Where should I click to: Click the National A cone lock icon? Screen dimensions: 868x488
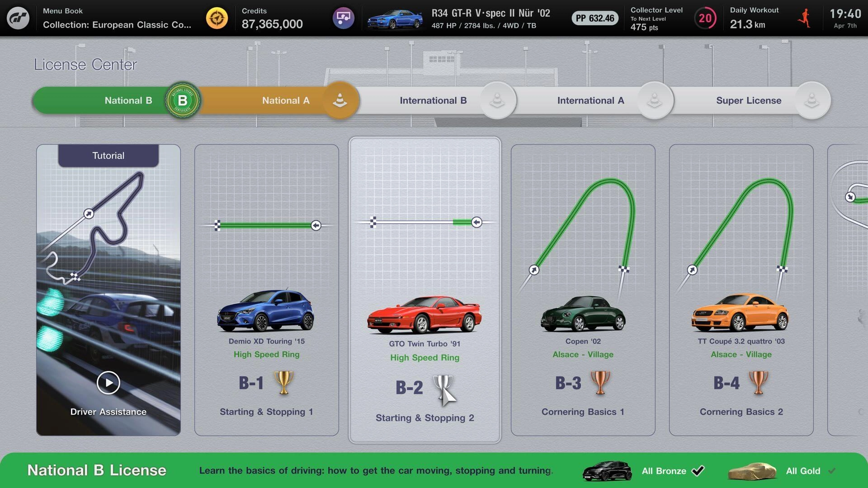pyautogui.click(x=340, y=100)
